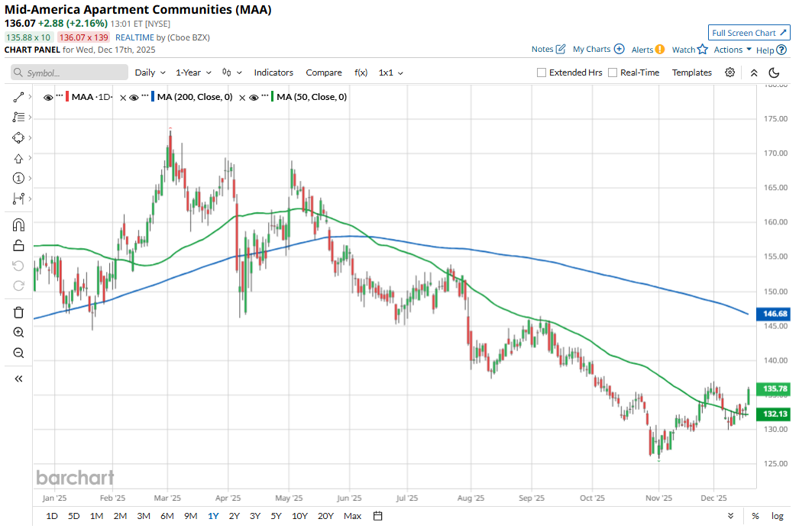The image size is (799, 532).
Task: Click the redo arrow icon
Action: pos(18,285)
